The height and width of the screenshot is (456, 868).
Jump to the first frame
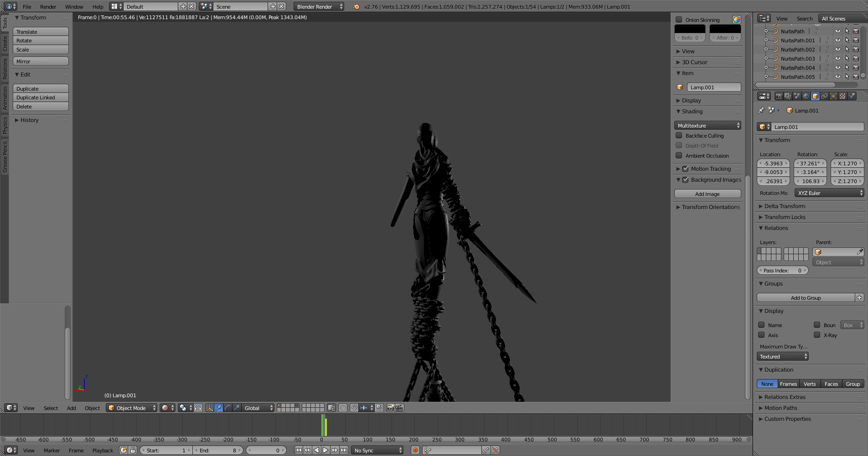coord(298,450)
